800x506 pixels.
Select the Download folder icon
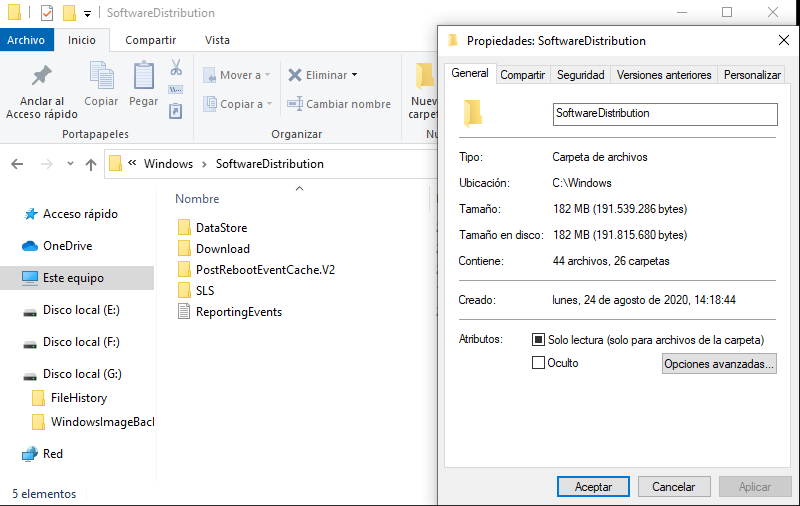click(x=184, y=248)
